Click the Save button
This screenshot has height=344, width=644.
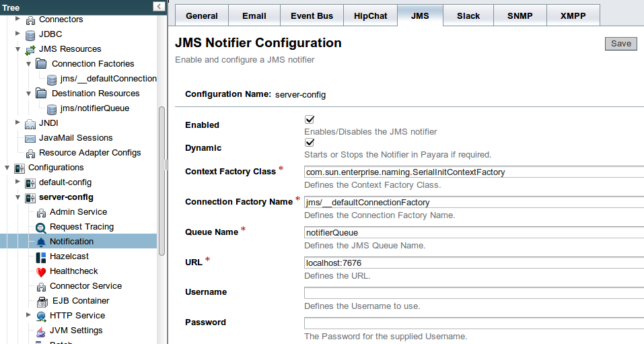pos(620,44)
